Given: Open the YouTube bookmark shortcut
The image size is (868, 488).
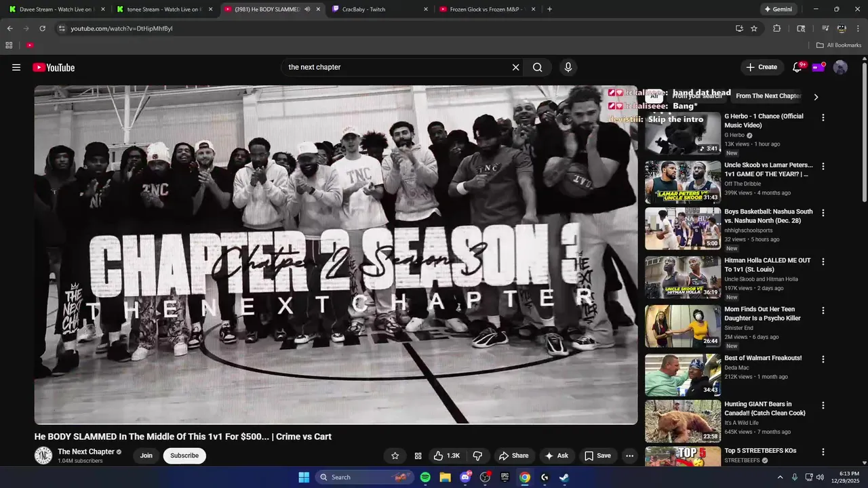Looking at the screenshot, I should pos(30,45).
